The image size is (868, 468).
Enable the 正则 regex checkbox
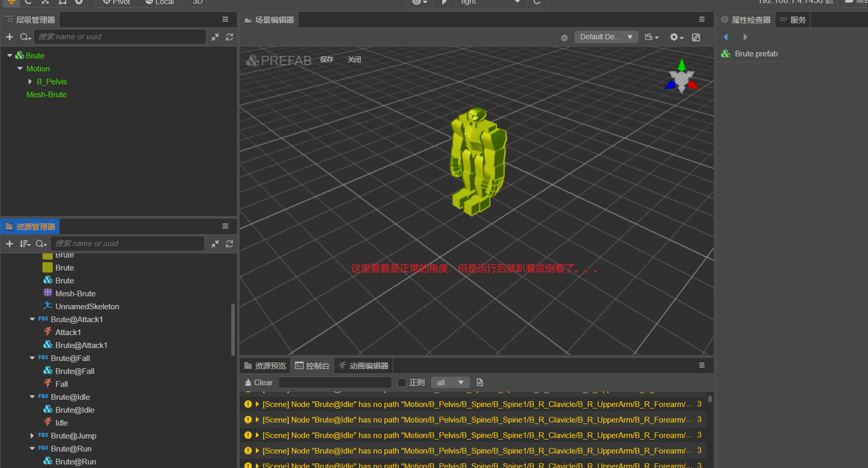tap(402, 383)
